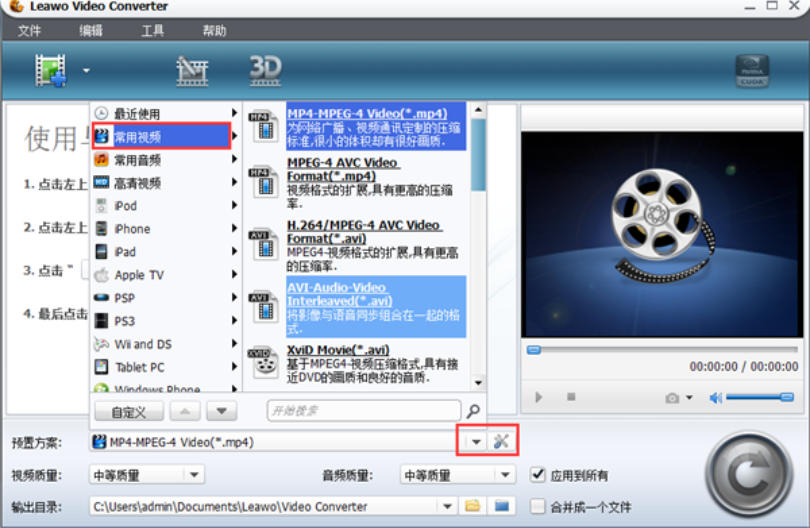
Task: Open the video edit filmstrip tool
Action: coord(192,69)
